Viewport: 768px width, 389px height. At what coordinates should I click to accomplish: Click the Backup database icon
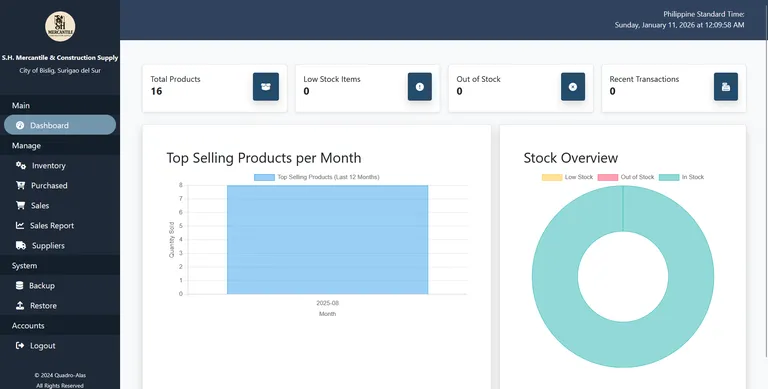[x=20, y=286]
